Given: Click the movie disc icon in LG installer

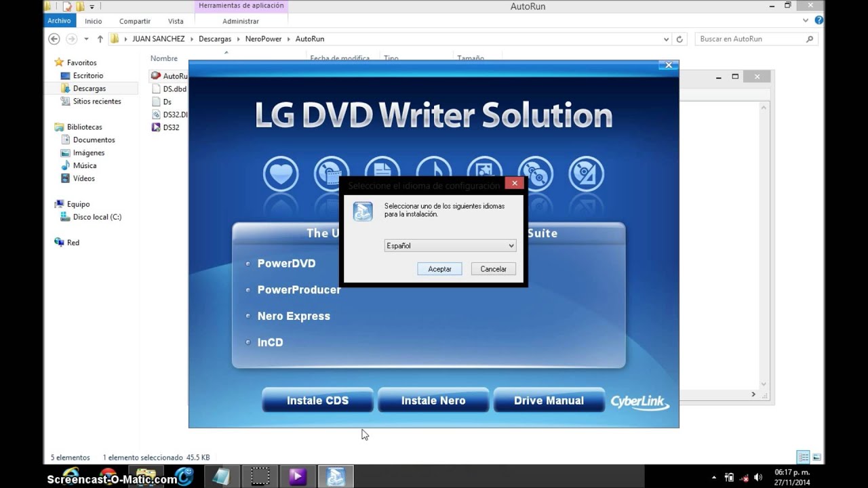Looking at the screenshot, I should [x=332, y=174].
